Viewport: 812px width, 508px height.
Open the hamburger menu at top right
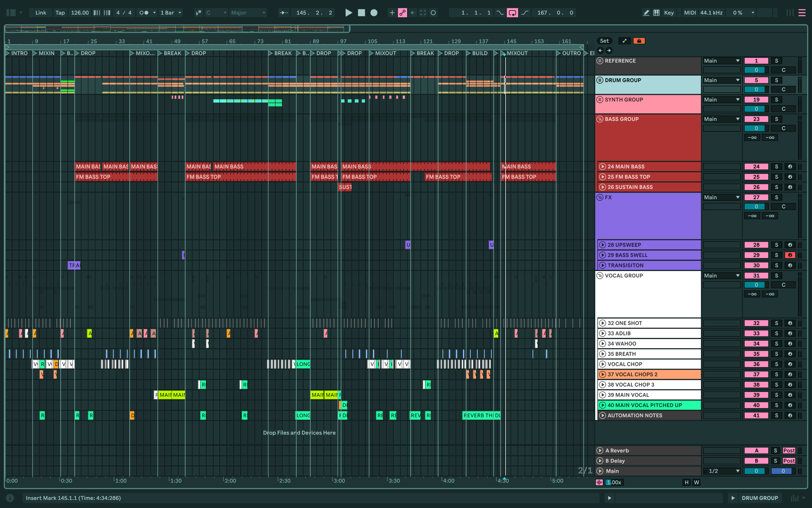point(802,13)
